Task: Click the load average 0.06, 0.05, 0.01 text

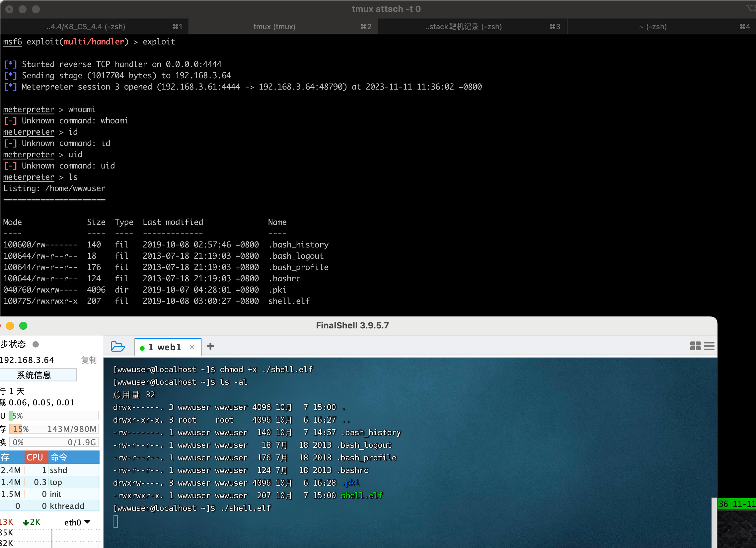Action: [42, 402]
